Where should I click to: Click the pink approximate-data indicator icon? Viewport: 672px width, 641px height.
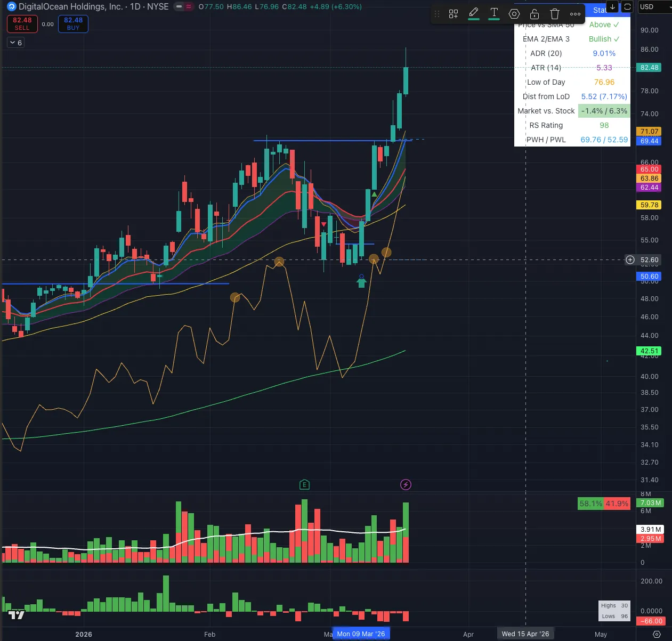coord(189,7)
